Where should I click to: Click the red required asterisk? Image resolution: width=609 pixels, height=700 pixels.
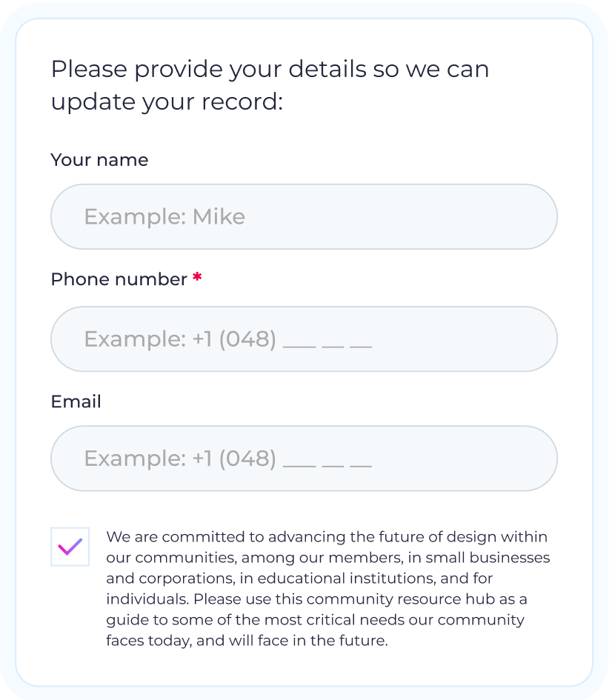click(x=197, y=279)
